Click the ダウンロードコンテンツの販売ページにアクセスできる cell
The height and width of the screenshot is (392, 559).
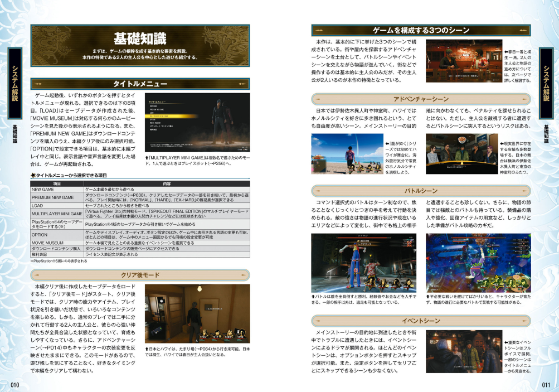167,249
